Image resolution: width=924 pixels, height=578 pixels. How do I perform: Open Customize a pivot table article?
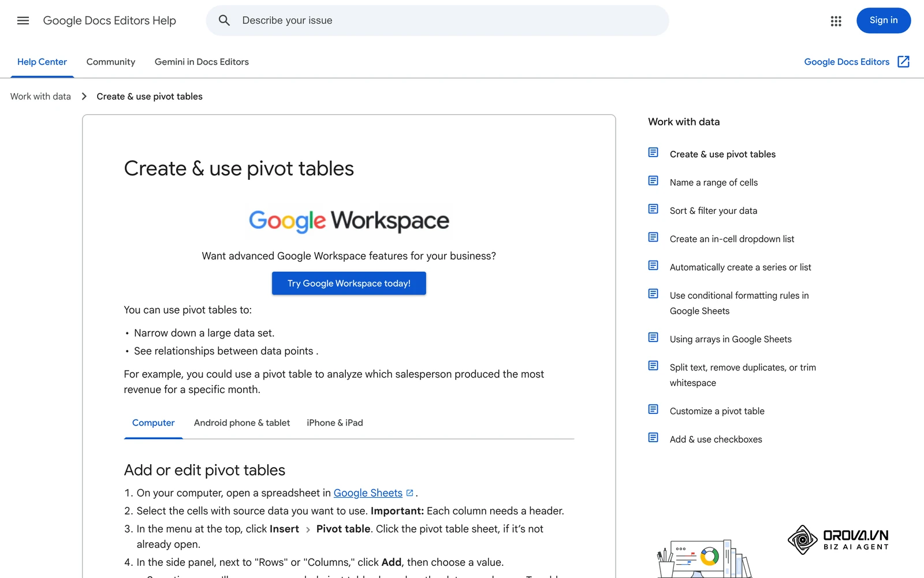tap(717, 412)
